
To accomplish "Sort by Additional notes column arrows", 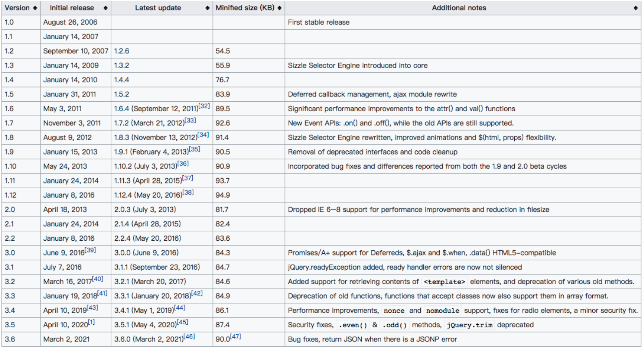I will 635,8.
